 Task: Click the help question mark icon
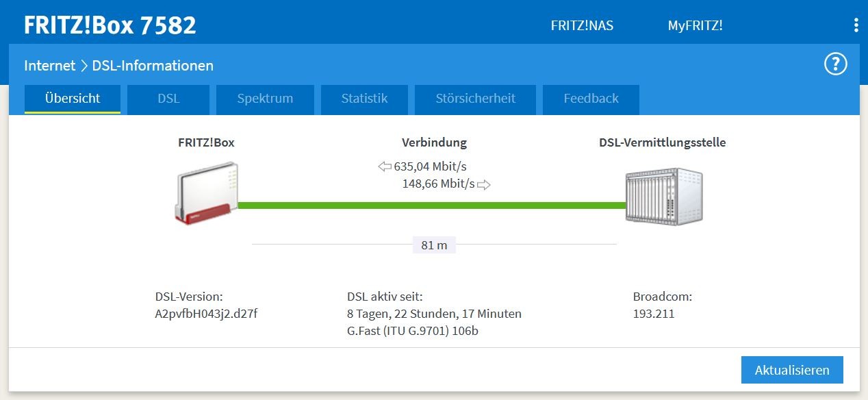pyautogui.click(x=835, y=64)
